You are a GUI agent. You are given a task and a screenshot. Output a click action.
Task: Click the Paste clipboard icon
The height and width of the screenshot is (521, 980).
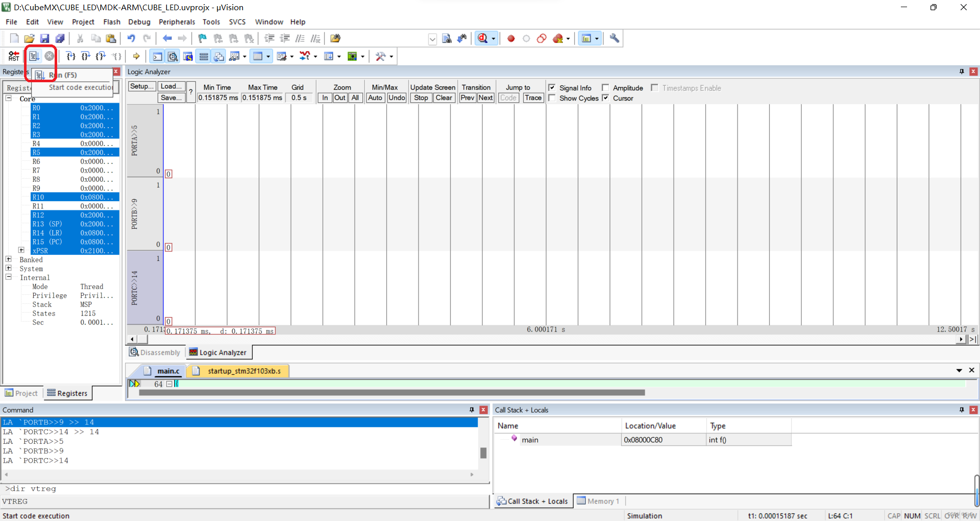tap(111, 38)
